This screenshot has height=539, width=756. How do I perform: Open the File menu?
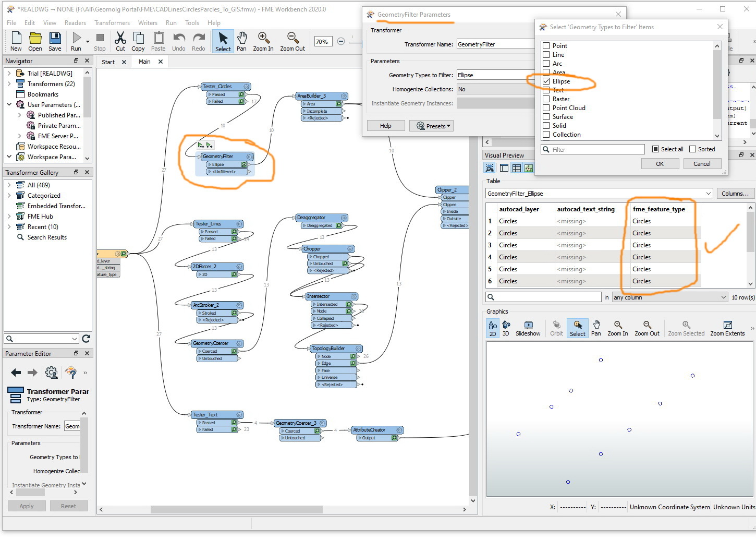pyautogui.click(x=11, y=23)
